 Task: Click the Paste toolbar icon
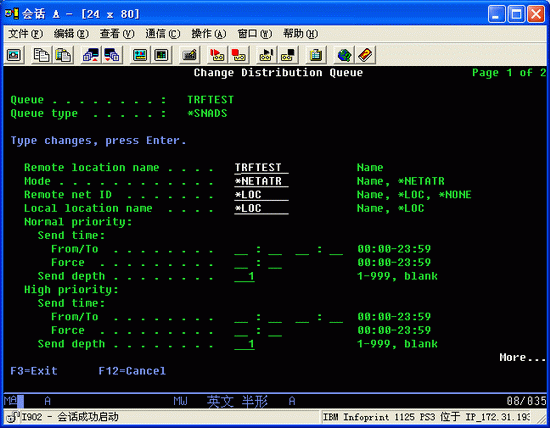[x=63, y=55]
